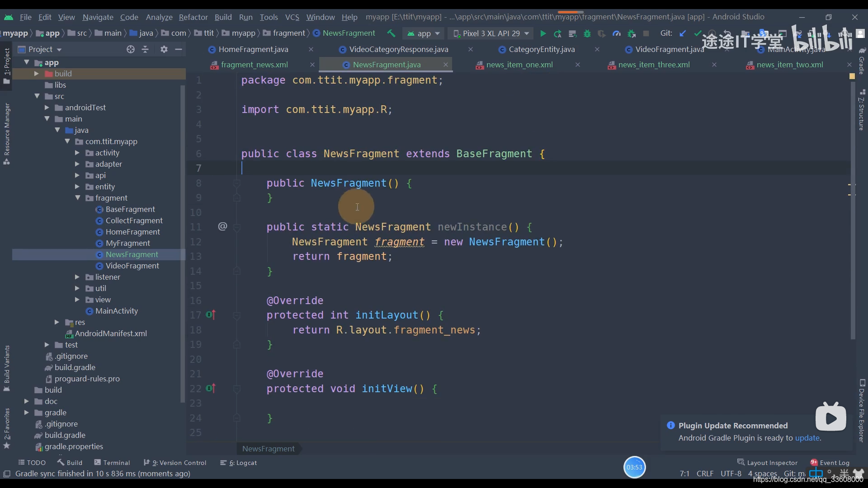This screenshot has width=868, height=488.
Task: Click the Git Commit checkmark icon
Action: (x=698, y=33)
